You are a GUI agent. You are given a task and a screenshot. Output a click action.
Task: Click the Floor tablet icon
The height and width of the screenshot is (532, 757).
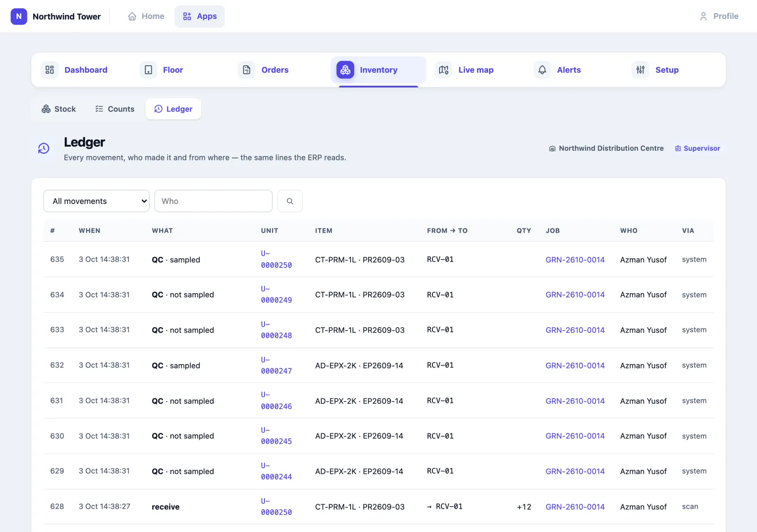click(x=149, y=70)
